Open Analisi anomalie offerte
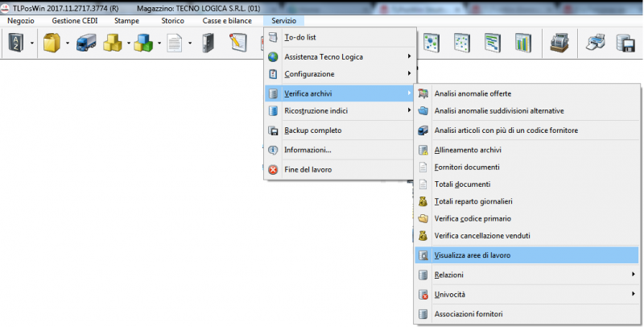 point(473,93)
